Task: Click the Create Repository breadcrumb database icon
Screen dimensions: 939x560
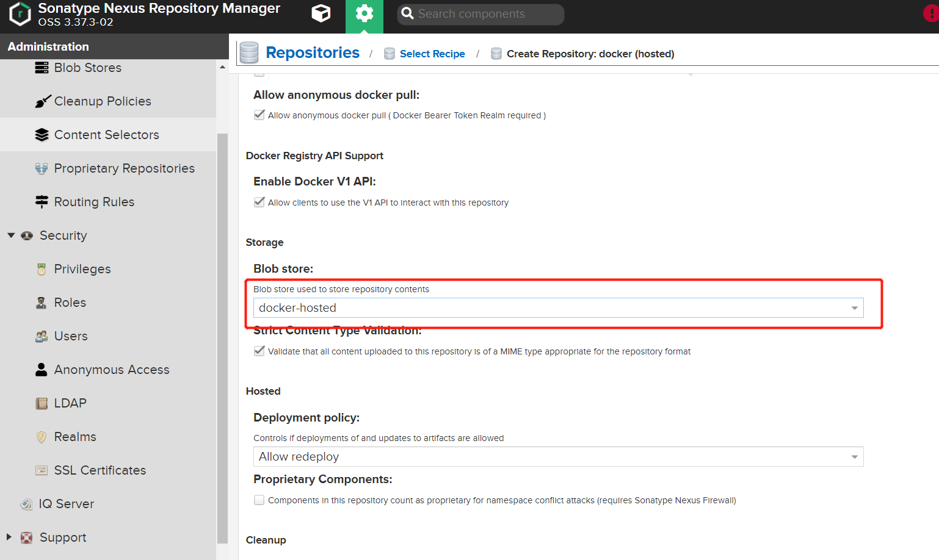Action: pyautogui.click(x=496, y=54)
